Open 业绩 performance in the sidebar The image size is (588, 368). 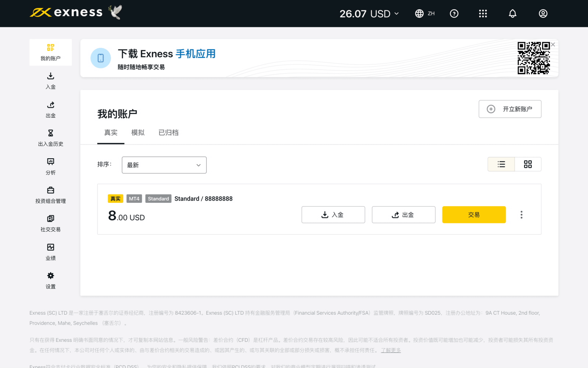pyautogui.click(x=51, y=252)
